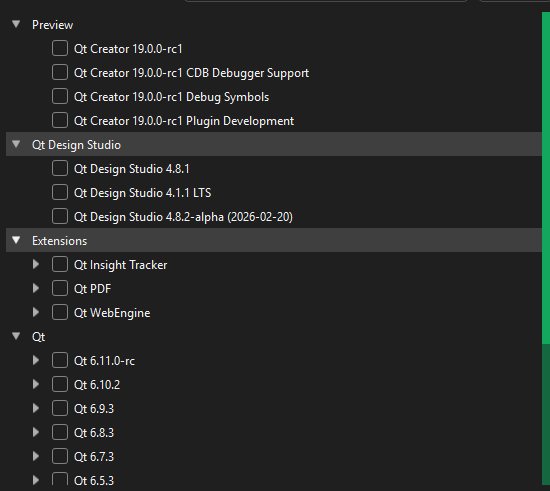The height and width of the screenshot is (491, 550).
Task: Tick Qt Design Studio 4.1.1 LTS checkbox
Action: 60,193
